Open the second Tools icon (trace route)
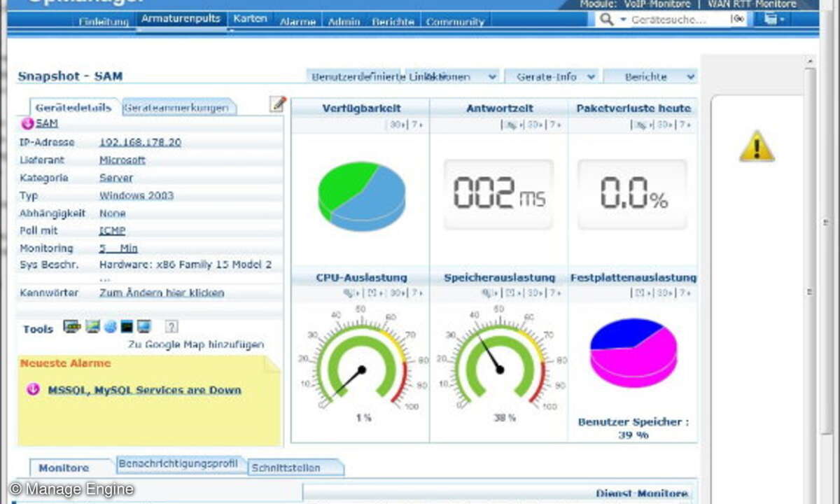This screenshot has width=840, height=504. pyautogui.click(x=92, y=326)
